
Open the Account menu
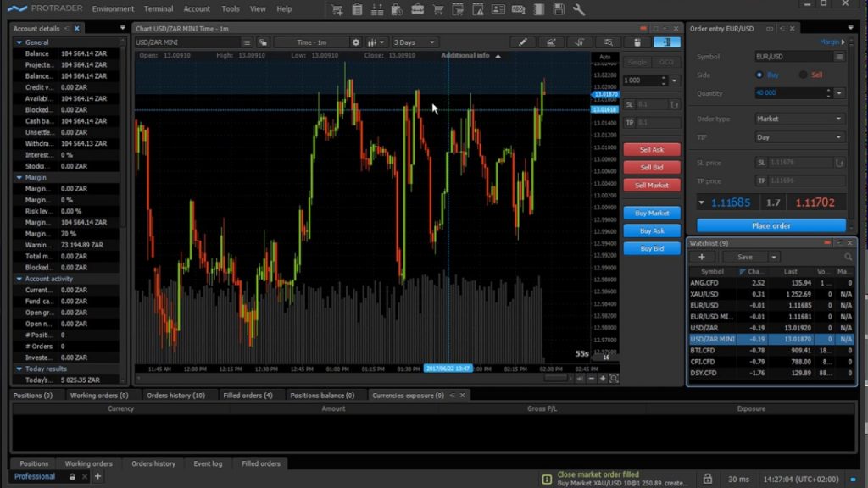tap(197, 8)
